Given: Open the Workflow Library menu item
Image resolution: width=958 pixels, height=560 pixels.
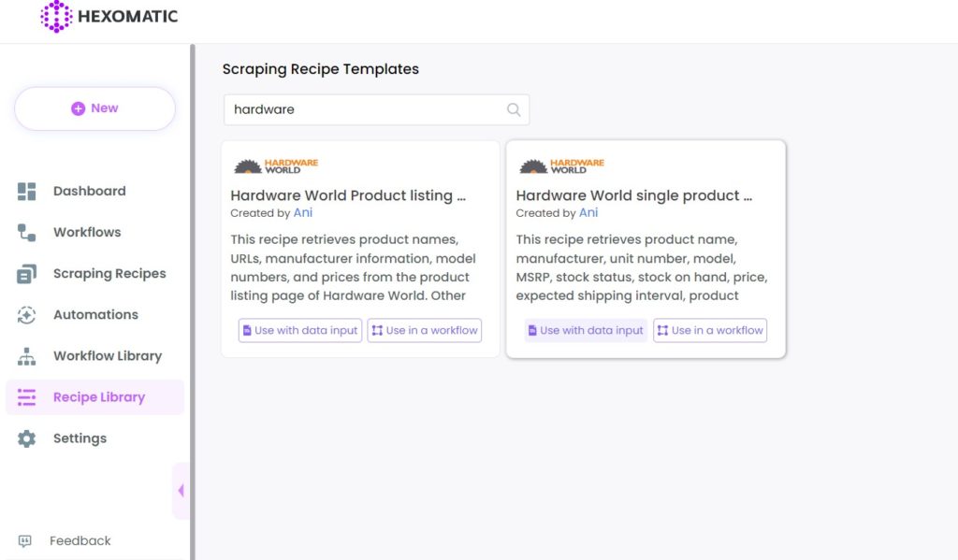Looking at the screenshot, I should click(x=94, y=356).
